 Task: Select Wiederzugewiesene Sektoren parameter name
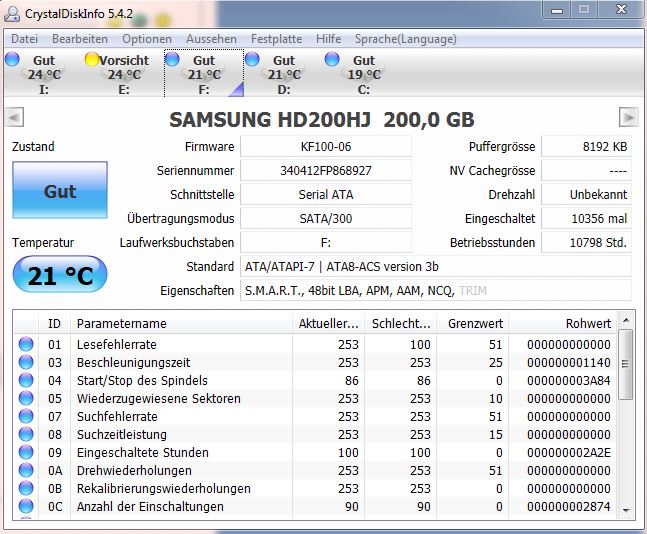tap(158, 398)
